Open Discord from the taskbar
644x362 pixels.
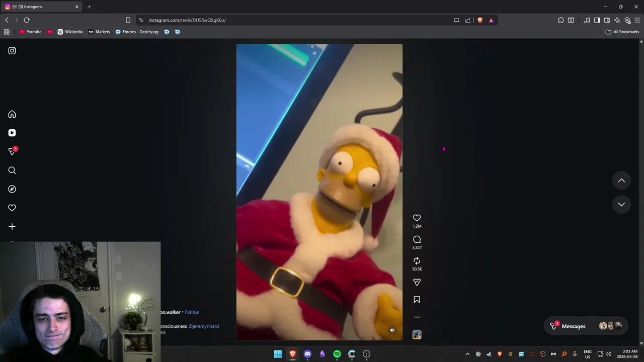(x=307, y=354)
